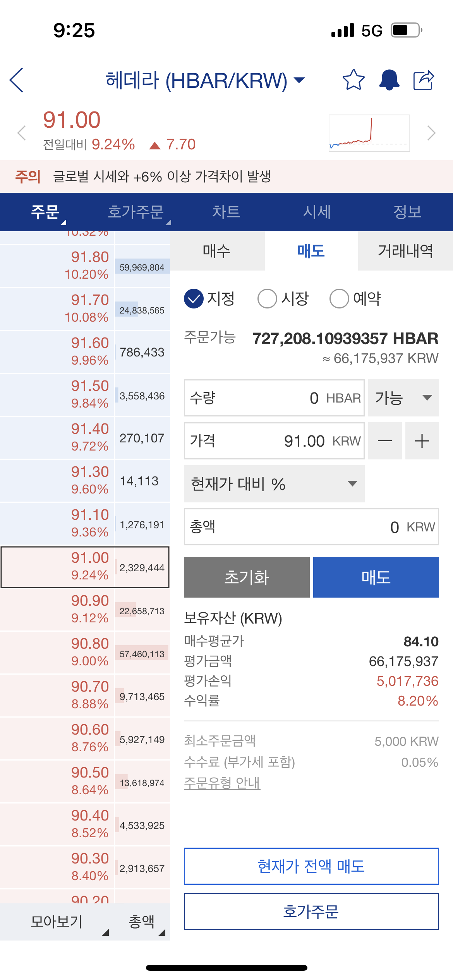Tap the blue 매도 sell button
453x980 pixels.
376,577
